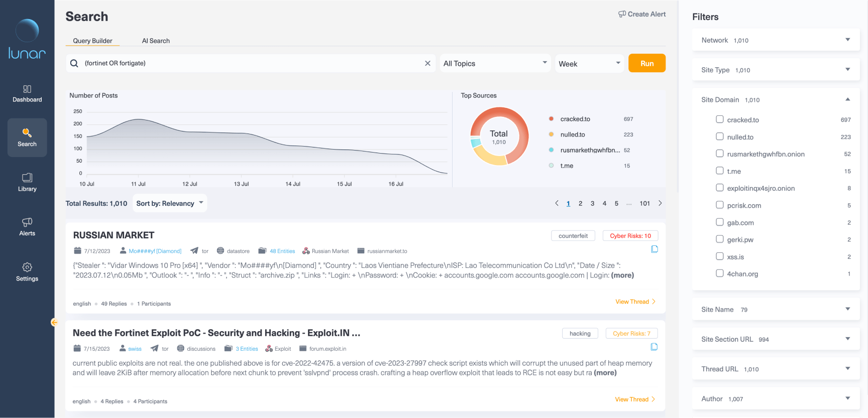Screen dimensions: 868x418
Task: Check the cracked.to domain filter
Action: click(720, 119)
